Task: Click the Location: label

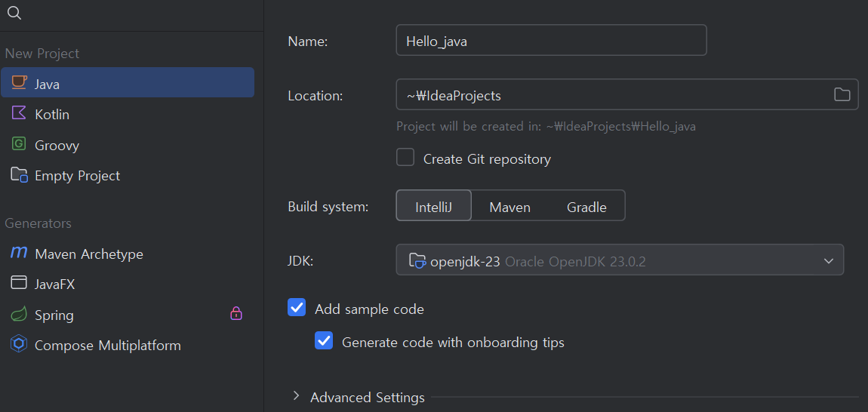Action: (315, 95)
